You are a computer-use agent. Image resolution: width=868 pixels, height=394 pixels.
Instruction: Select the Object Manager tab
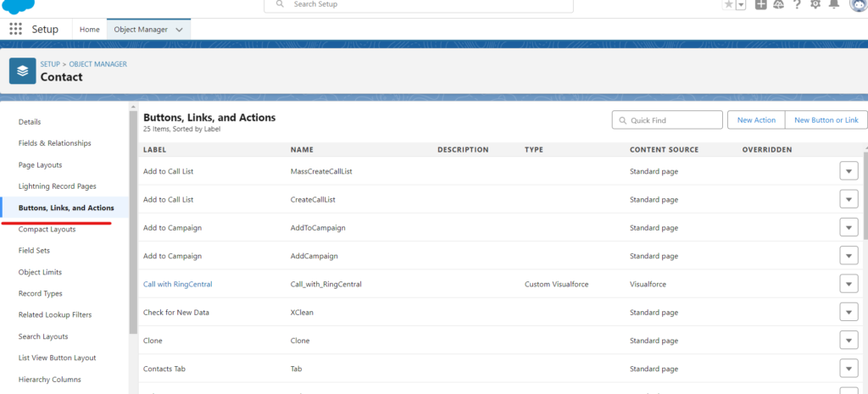coord(141,30)
